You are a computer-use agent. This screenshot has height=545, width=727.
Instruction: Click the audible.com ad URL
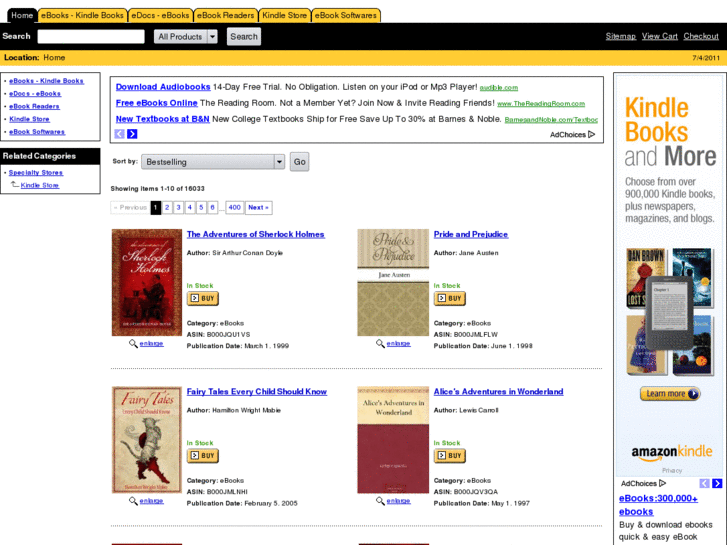(x=499, y=88)
